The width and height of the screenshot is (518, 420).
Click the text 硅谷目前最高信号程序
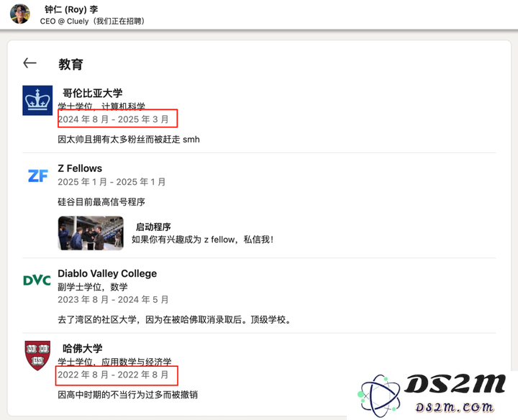tap(101, 202)
